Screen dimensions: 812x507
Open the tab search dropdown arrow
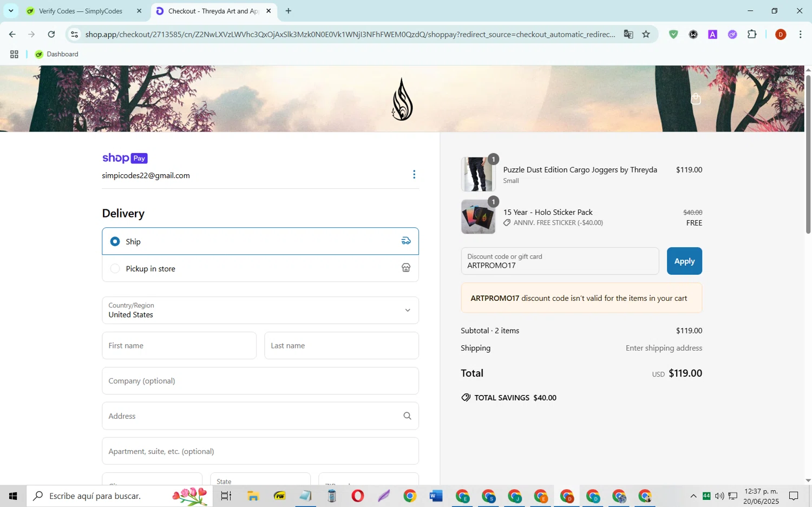[11, 11]
